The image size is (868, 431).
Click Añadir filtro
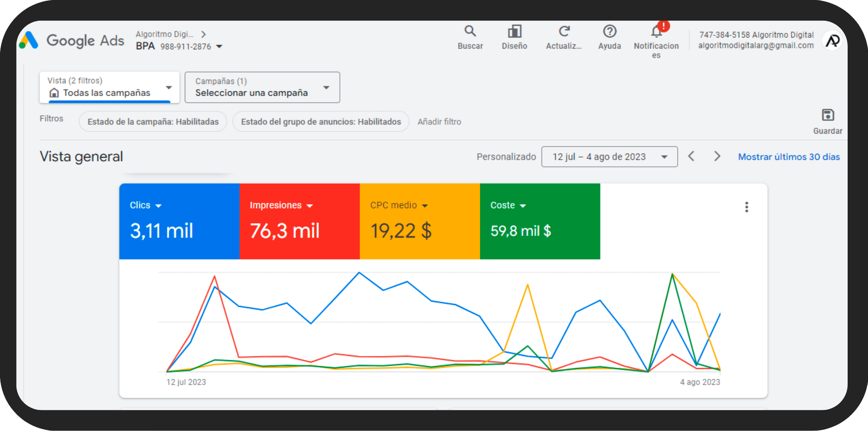point(439,121)
